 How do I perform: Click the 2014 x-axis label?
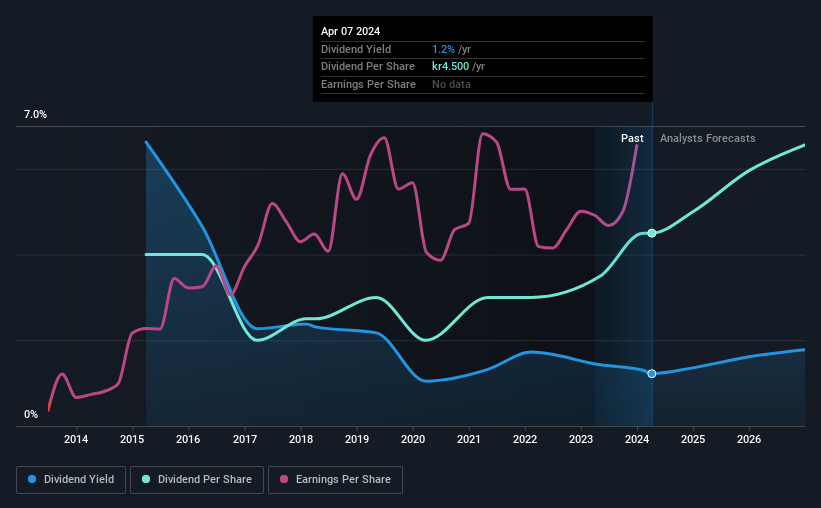click(x=76, y=439)
